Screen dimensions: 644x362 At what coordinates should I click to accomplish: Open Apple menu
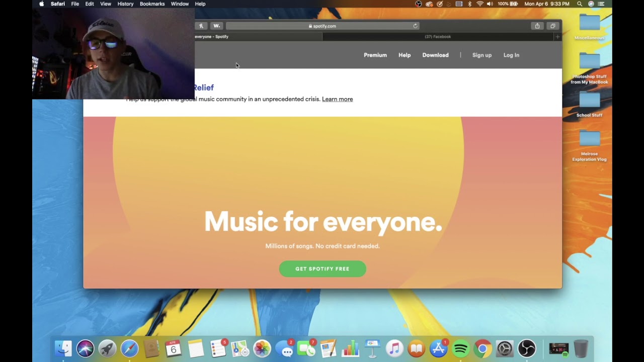[41, 4]
